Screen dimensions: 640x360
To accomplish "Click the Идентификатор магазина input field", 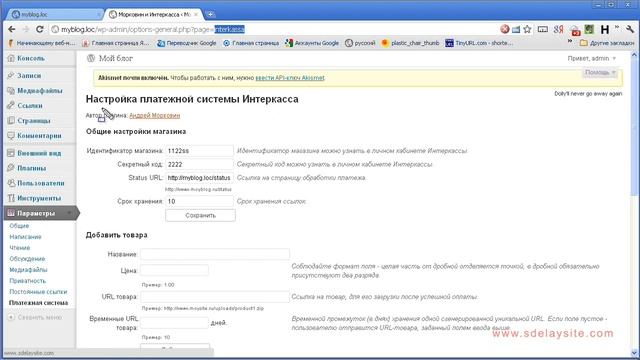I will click(200, 151).
